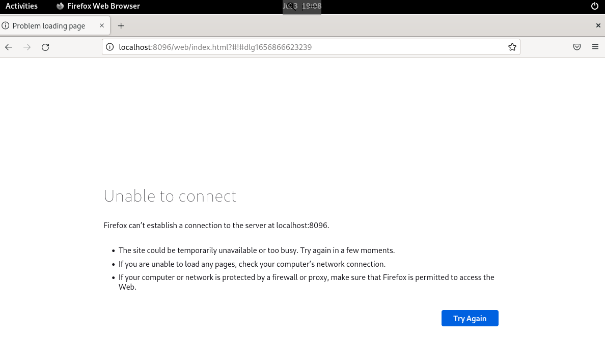
Task: Open the clock and calendar panel
Action: pos(302,6)
